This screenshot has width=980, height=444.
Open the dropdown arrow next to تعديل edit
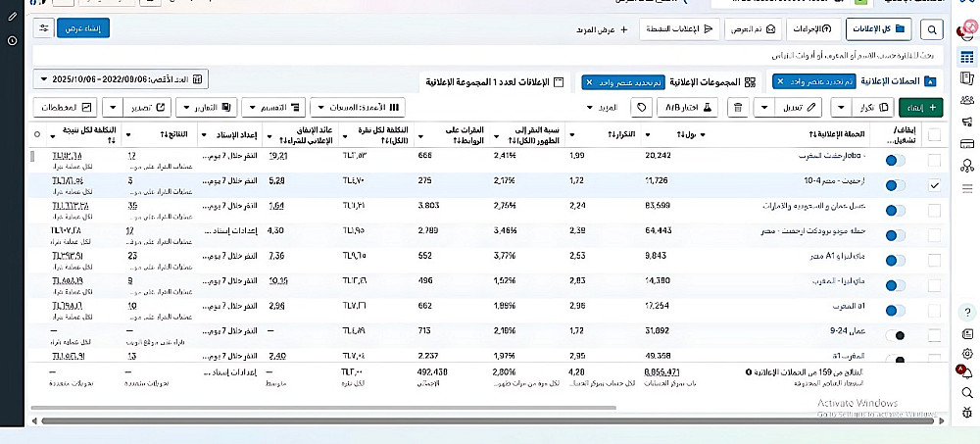tap(763, 107)
